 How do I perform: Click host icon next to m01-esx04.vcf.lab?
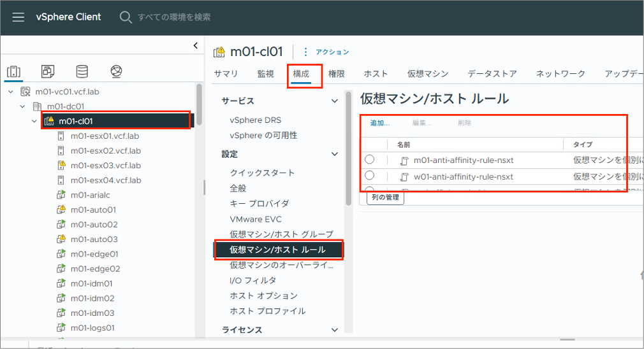point(61,180)
